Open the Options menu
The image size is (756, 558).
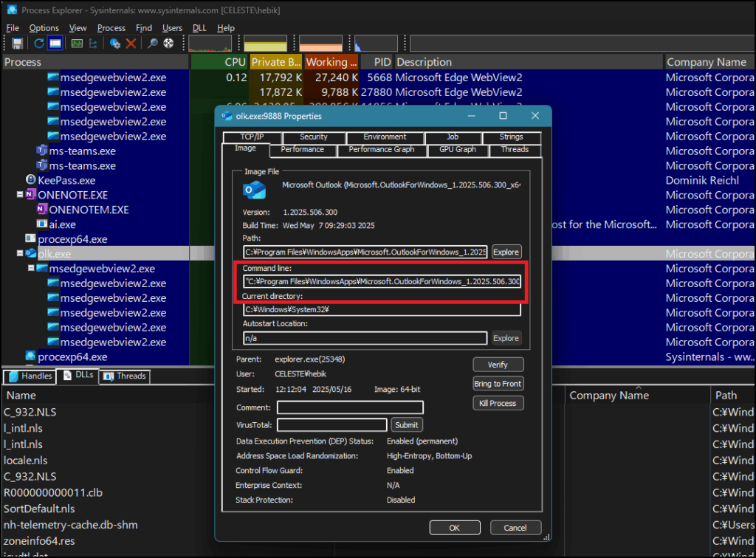(x=44, y=28)
